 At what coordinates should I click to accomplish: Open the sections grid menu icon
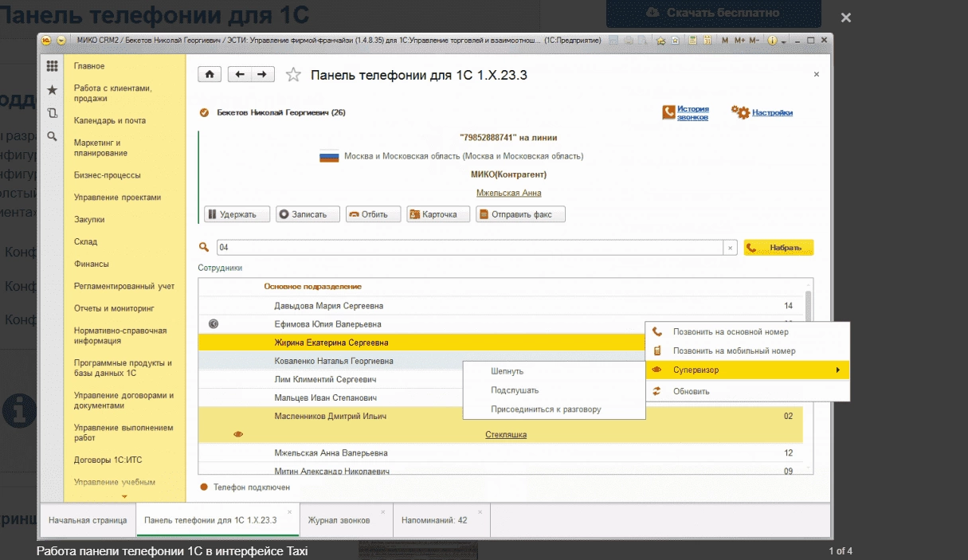[53, 66]
